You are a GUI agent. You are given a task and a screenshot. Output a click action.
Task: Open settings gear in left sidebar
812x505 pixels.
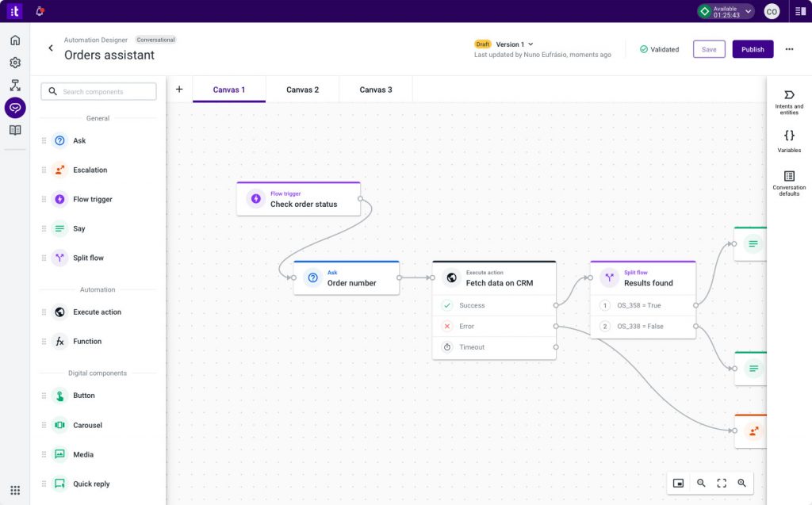(15, 63)
